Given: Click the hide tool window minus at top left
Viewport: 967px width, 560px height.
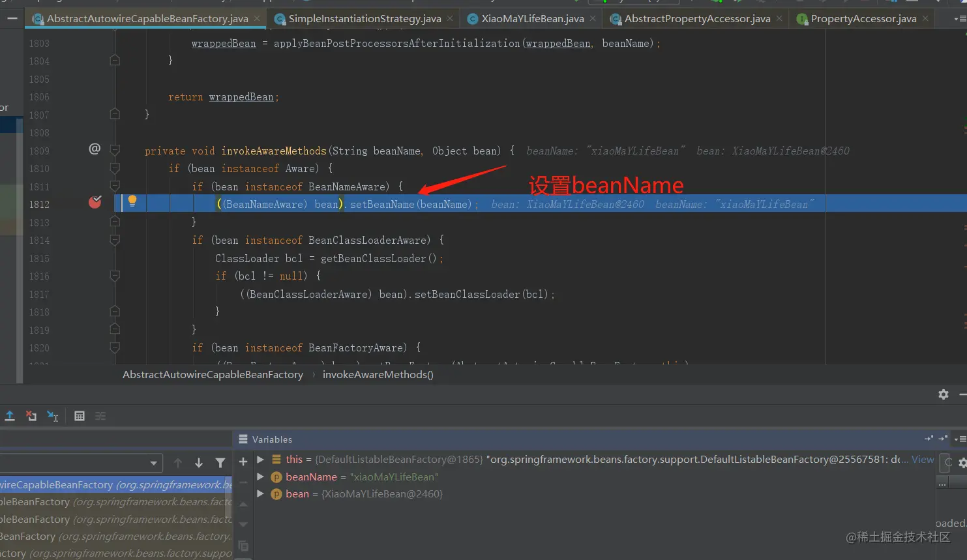Looking at the screenshot, I should (12, 19).
